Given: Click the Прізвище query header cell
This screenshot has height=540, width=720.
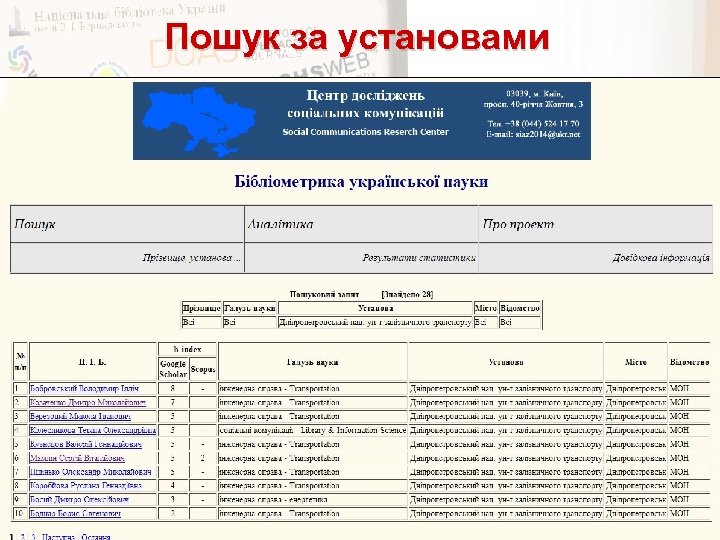Looking at the screenshot, I should click(x=202, y=308).
